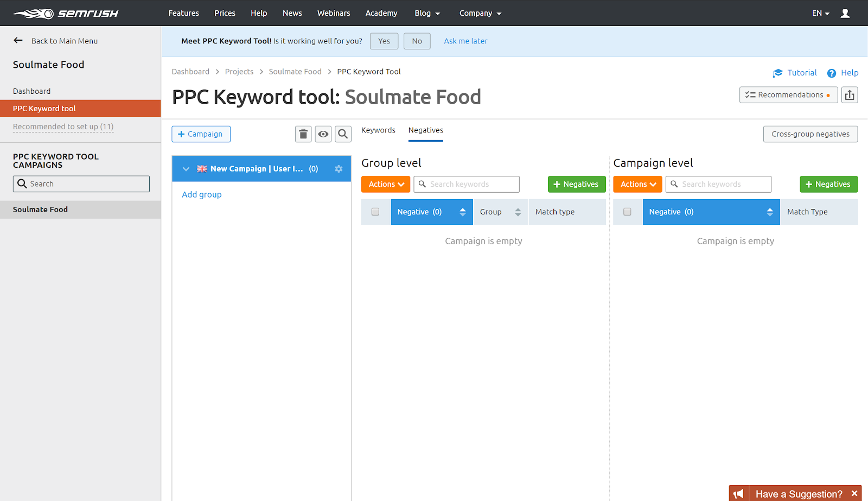Click megaphone icon in suggestion bar

click(739, 493)
